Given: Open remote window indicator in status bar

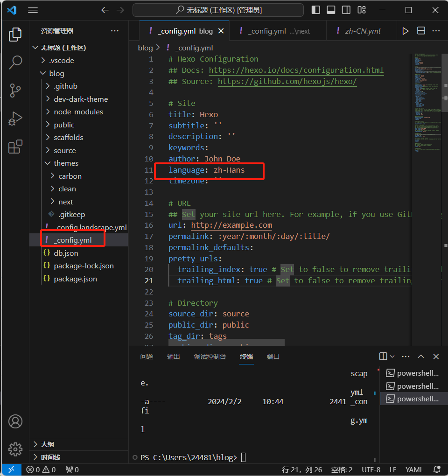Looking at the screenshot, I should 12,469.
